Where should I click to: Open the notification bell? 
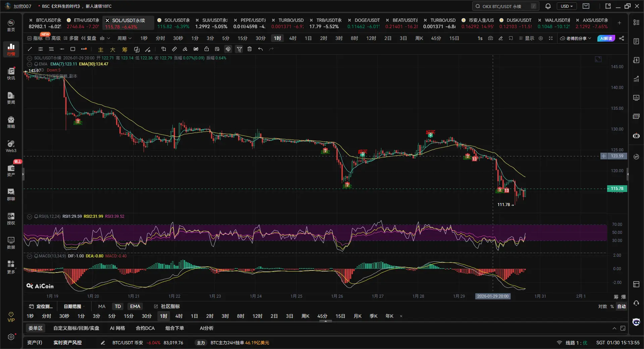548,6
